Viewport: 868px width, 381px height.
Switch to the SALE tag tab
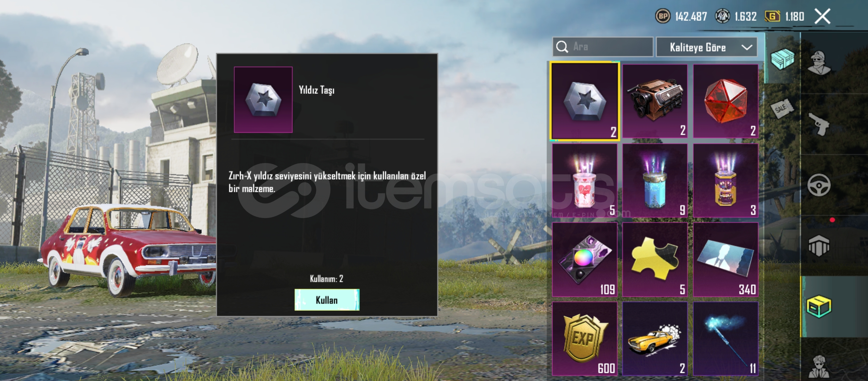(782, 109)
